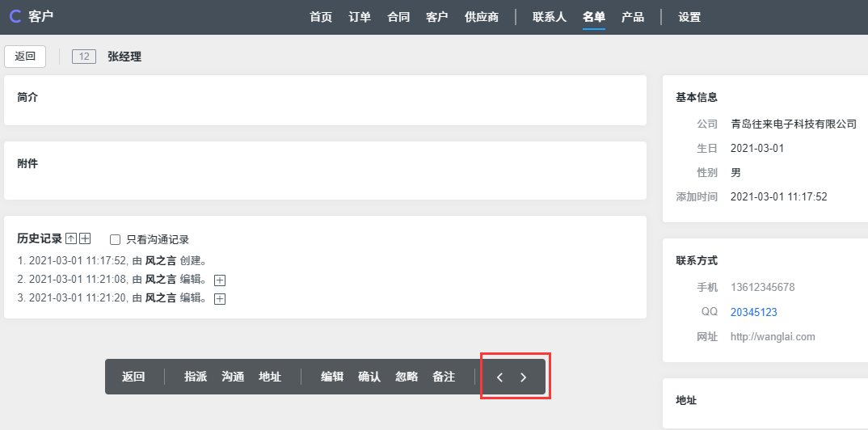Open the 订单 menu item
868x430 pixels.
(x=360, y=17)
